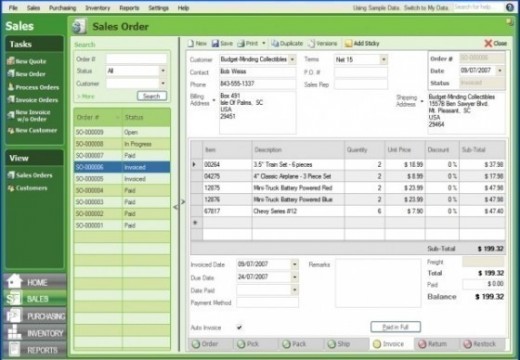
Task: Click the Order # search field
Action: click(136, 59)
